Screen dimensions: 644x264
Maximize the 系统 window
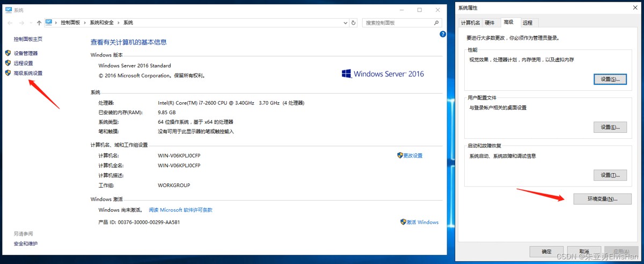(x=419, y=10)
